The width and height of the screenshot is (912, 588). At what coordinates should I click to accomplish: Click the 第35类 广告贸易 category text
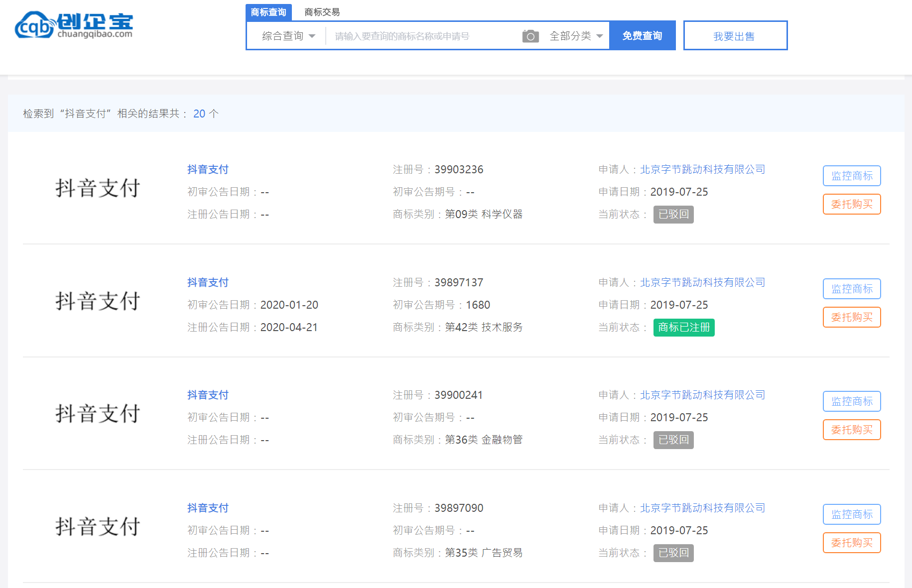pyautogui.click(x=484, y=553)
